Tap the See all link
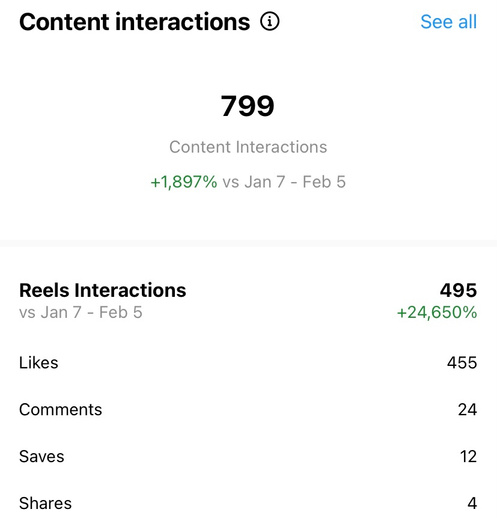This screenshot has width=497, height=518. click(448, 22)
